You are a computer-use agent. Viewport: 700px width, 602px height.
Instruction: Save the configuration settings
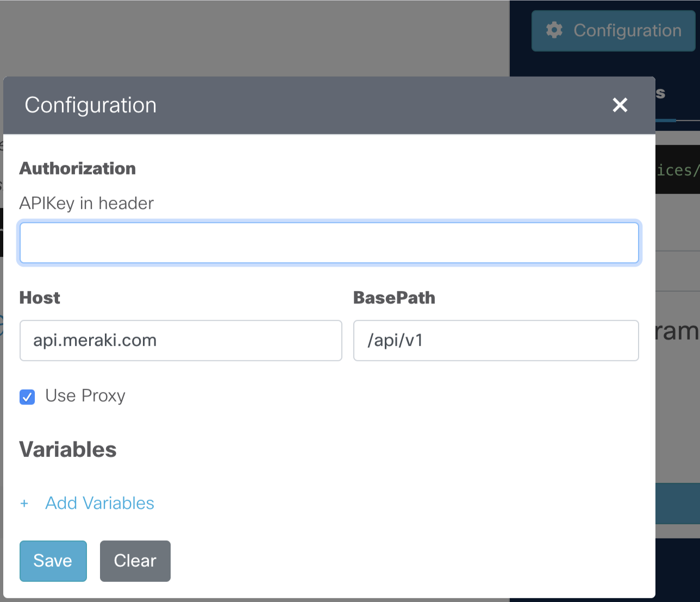coord(53,561)
